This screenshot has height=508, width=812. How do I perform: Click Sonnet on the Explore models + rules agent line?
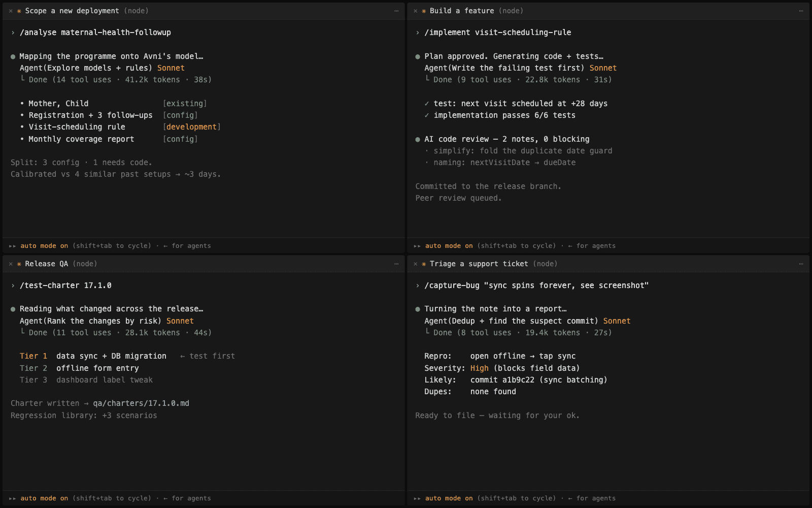point(171,68)
